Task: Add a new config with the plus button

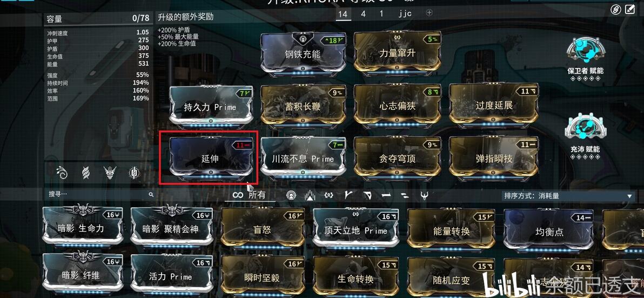Action: pos(429,13)
